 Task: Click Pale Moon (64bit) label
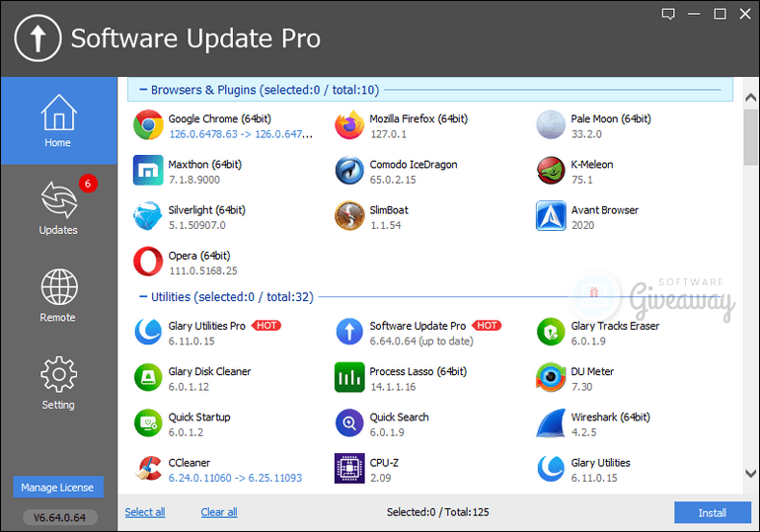coord(611,118)
